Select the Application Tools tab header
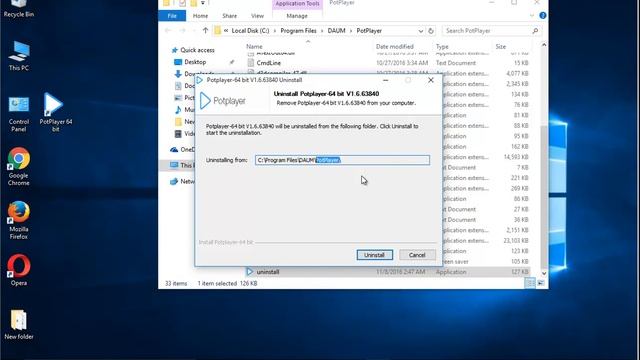This screenshot has width=640, height=360. tap(297, 4)
